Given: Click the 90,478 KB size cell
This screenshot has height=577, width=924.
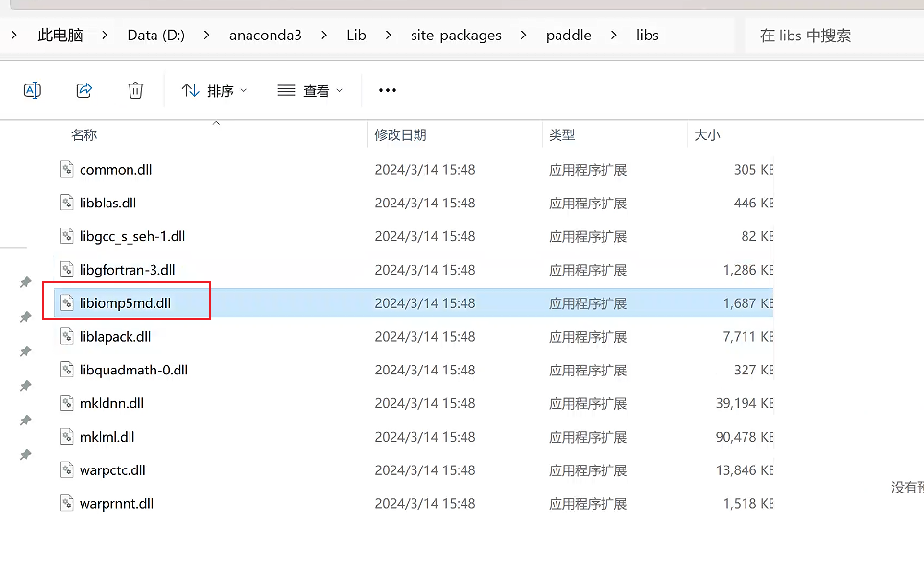Looking at the screenshot, I should pyautogui.click(x=745, y=437).
